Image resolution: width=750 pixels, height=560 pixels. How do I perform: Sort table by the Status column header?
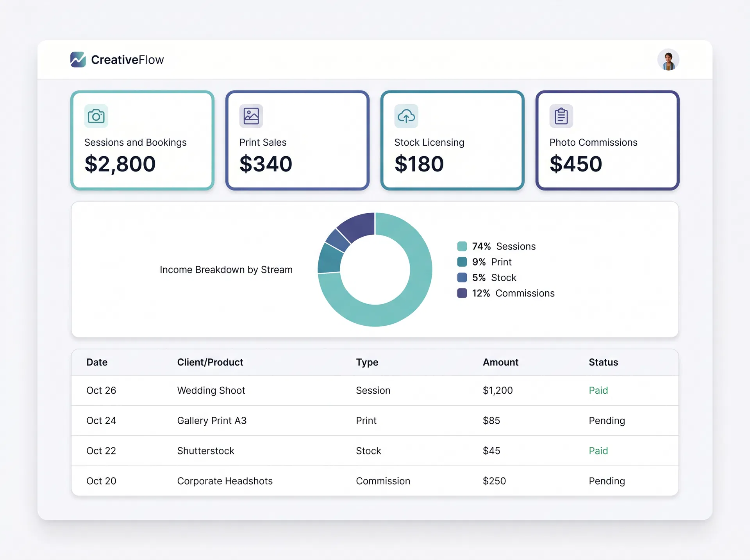point(603,362)
